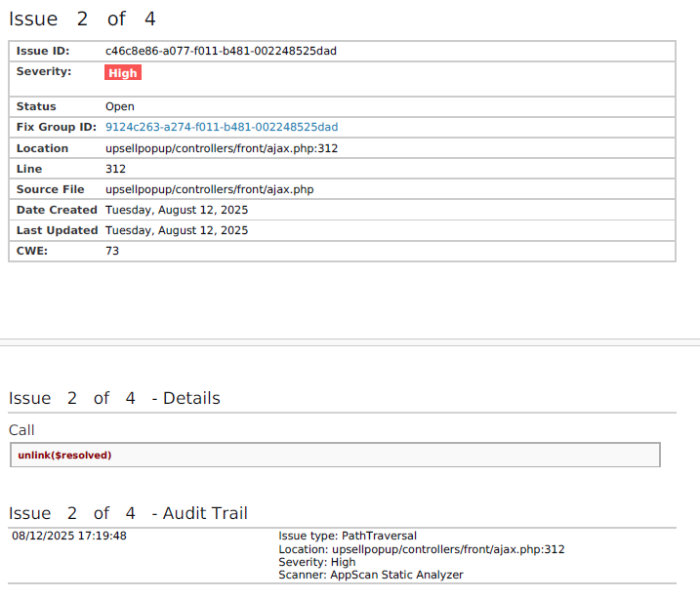
Task: Click audit trail Location line
Action: coord(422,549)
